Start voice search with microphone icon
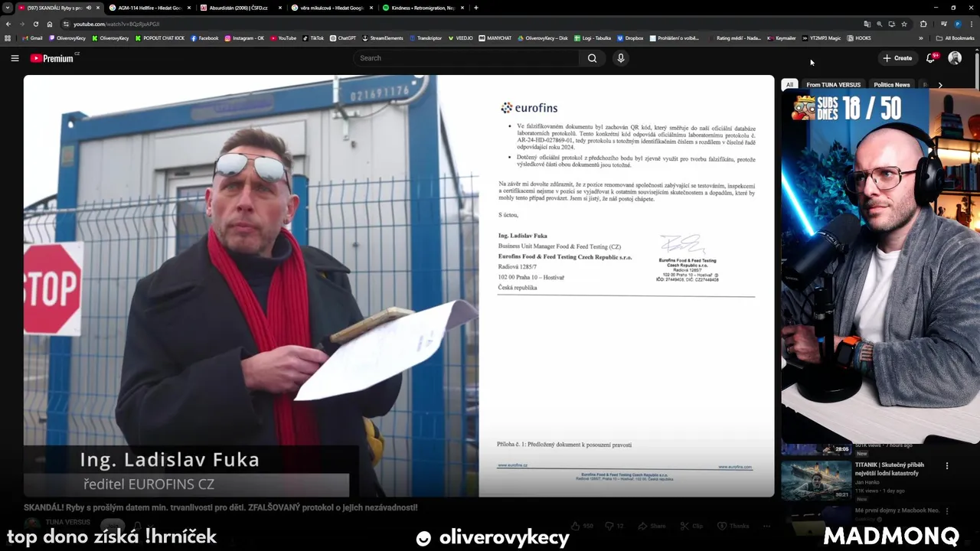Screen dimensions: 980x551 coord(621,58)
